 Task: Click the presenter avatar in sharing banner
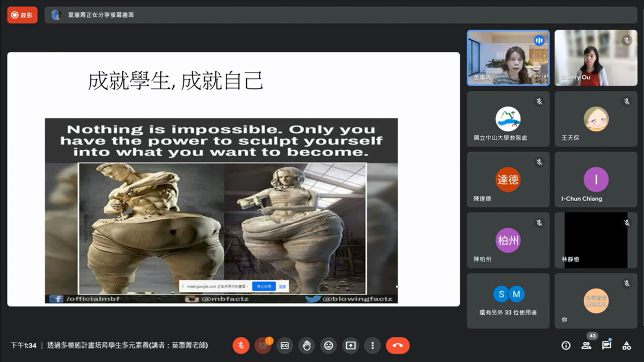point(56,15)
